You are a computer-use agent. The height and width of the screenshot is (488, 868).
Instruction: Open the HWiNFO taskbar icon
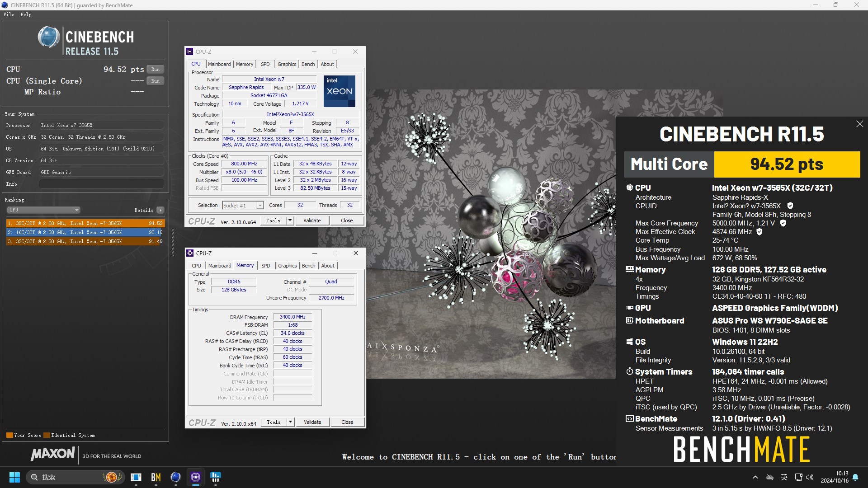coord(216,477)
